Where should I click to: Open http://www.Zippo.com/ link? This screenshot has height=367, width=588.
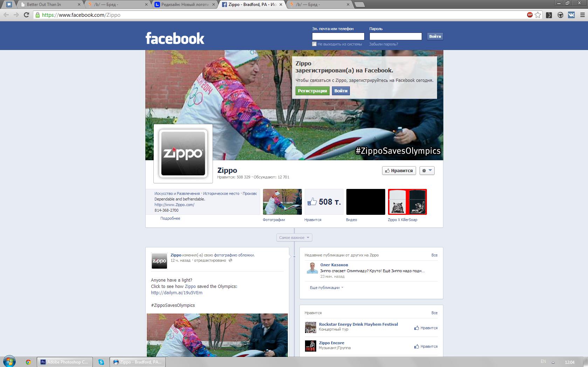(174, 205)
